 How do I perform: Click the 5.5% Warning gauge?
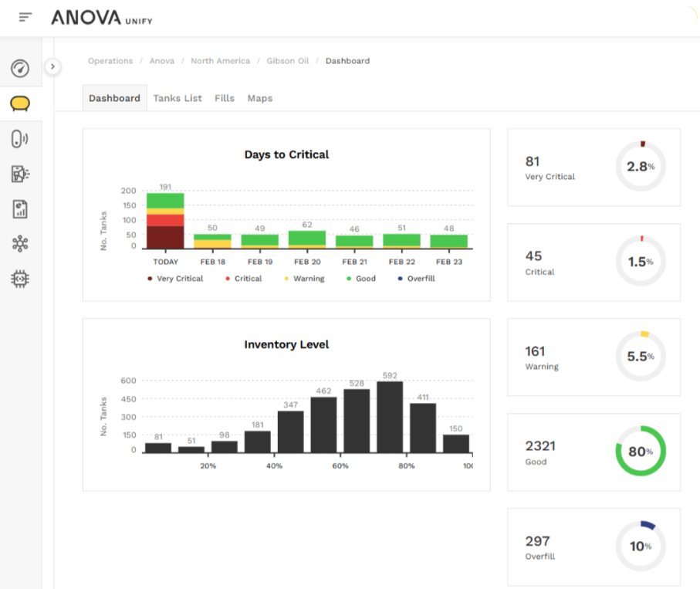coord(641,356)
